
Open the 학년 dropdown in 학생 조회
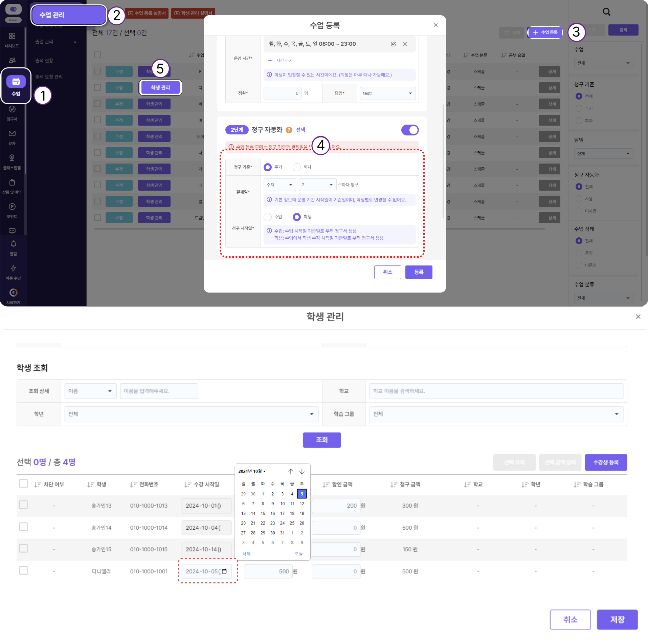(191, 414)
